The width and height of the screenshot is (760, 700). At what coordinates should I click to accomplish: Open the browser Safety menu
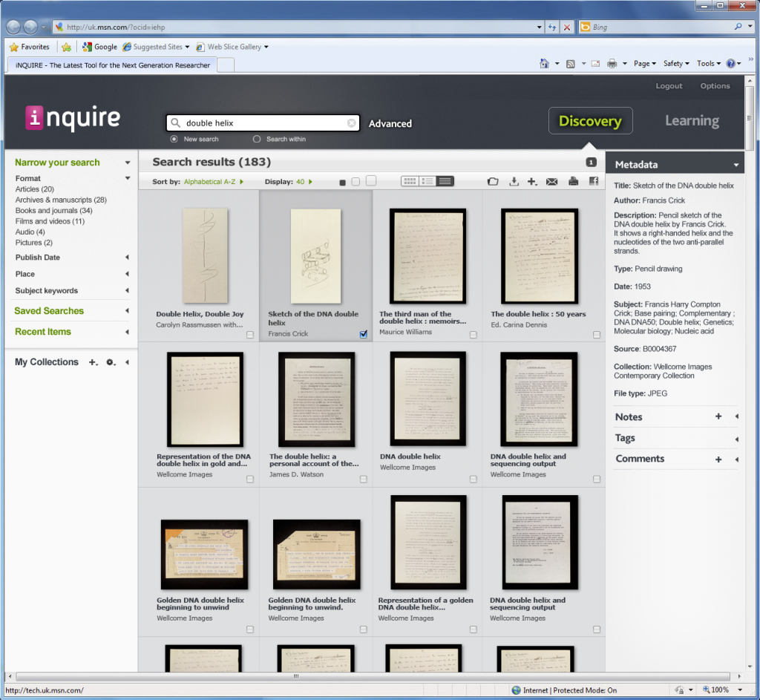click(x=676, y=64)
